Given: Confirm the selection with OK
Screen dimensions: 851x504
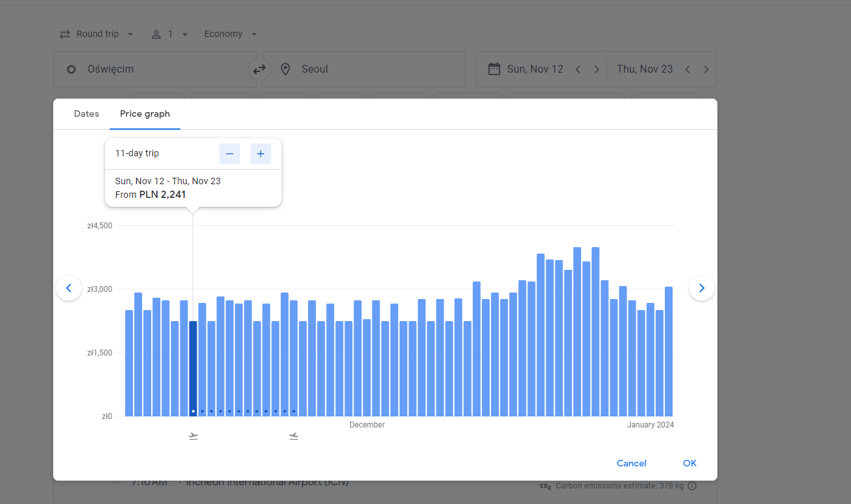Looking at the screenshot, I should [690, 463].
